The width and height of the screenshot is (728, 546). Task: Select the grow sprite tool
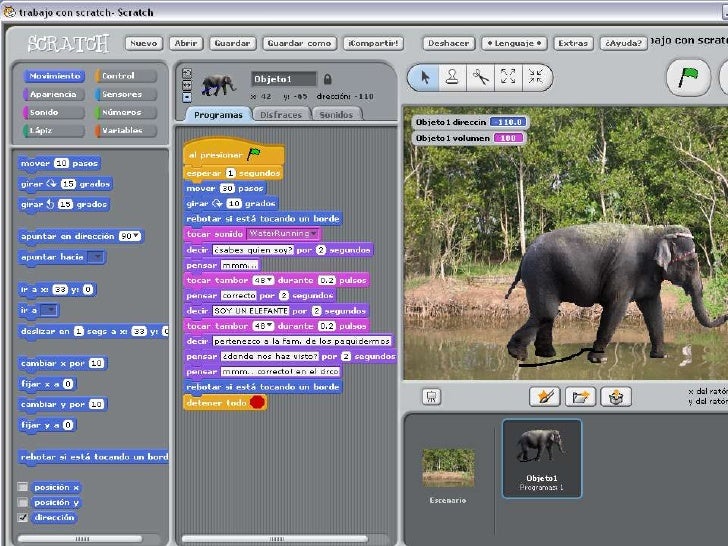click(508, 77)
